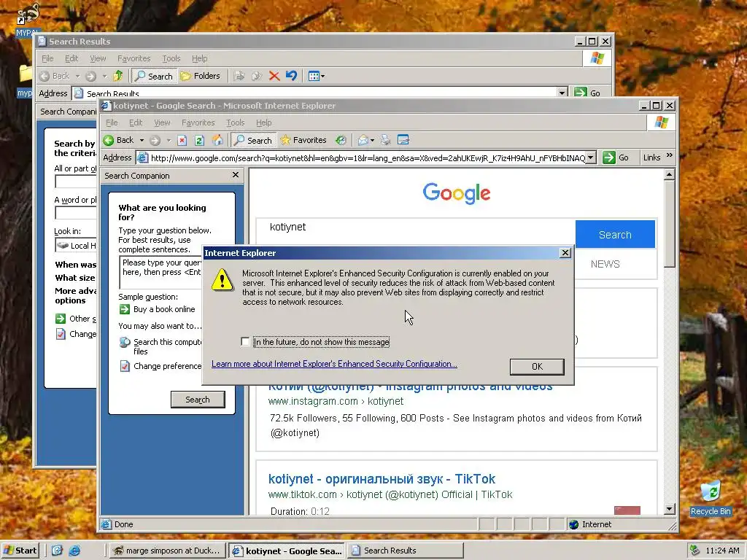Open the File menu in Internet Explorer
Image resolution: width=747 pixels, height=560 pixels.
click(x=112, y=122)
